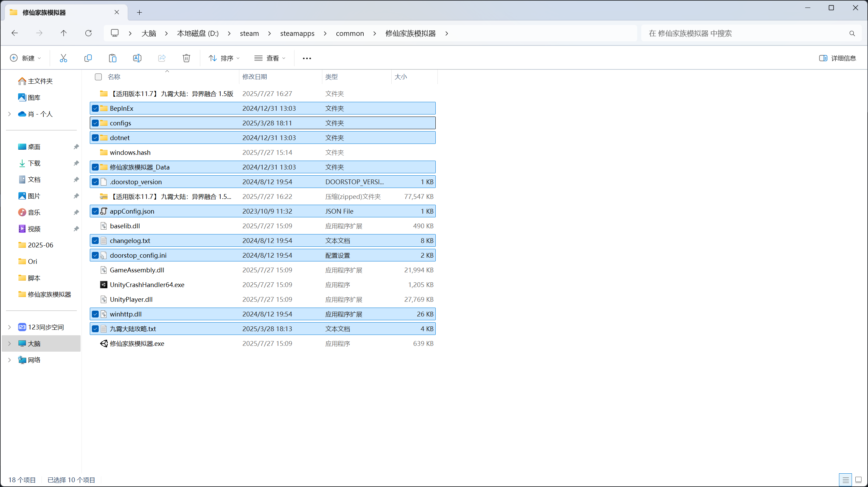Click chevron after common in address bar
The width and height of the screenshot is (868, 487).
(375, 33)
